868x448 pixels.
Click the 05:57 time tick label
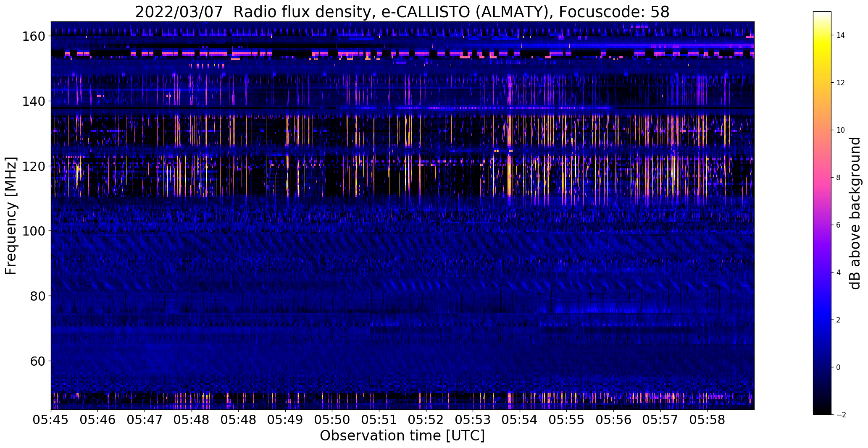(660, 420)
